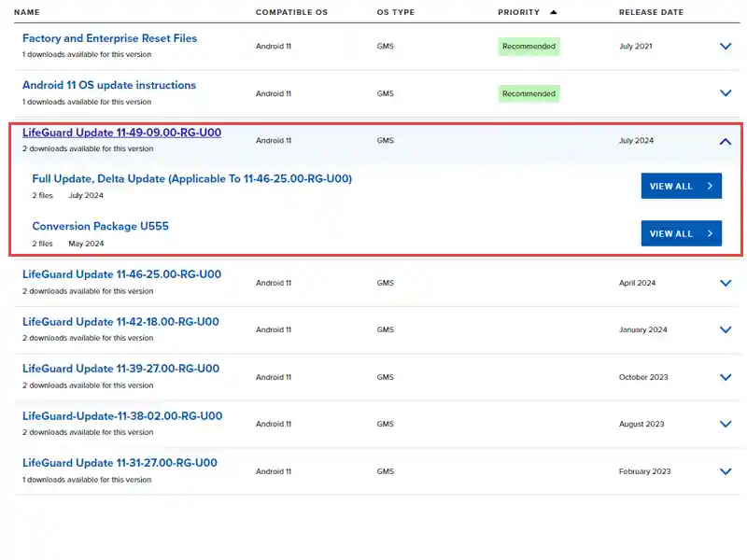This screenshot has width=747, height=560.
Task: Click View All for Full Update, Delta Update
Action: (x=682, y=186)
